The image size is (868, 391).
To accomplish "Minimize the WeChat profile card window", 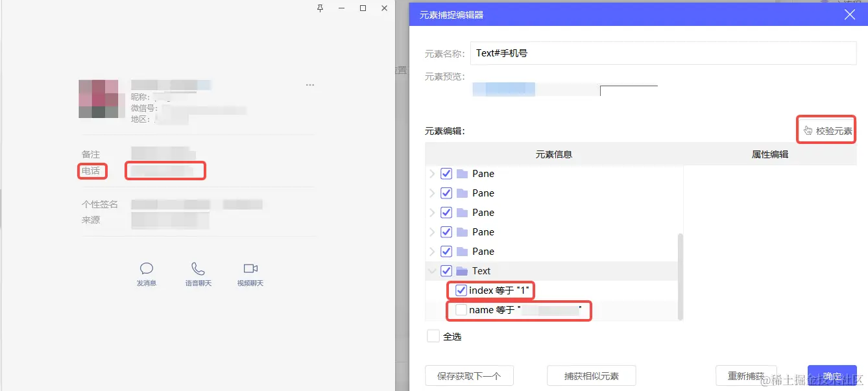I will [x=341, y=8].
